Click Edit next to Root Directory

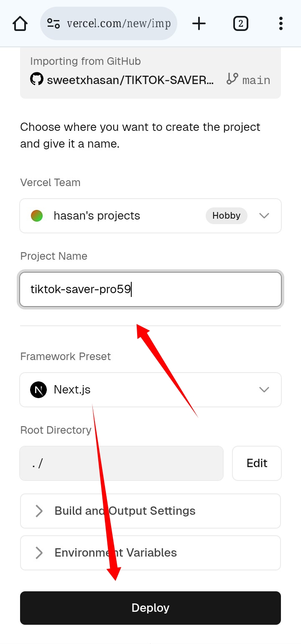point(257,463)
